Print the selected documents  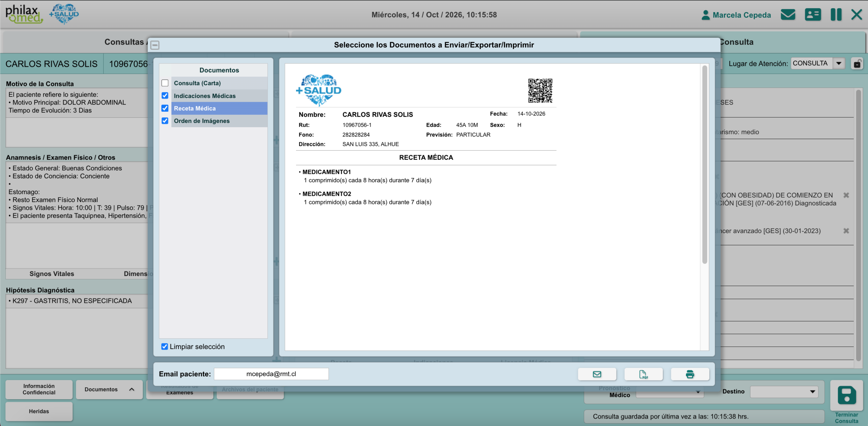[x=690, y=374]
